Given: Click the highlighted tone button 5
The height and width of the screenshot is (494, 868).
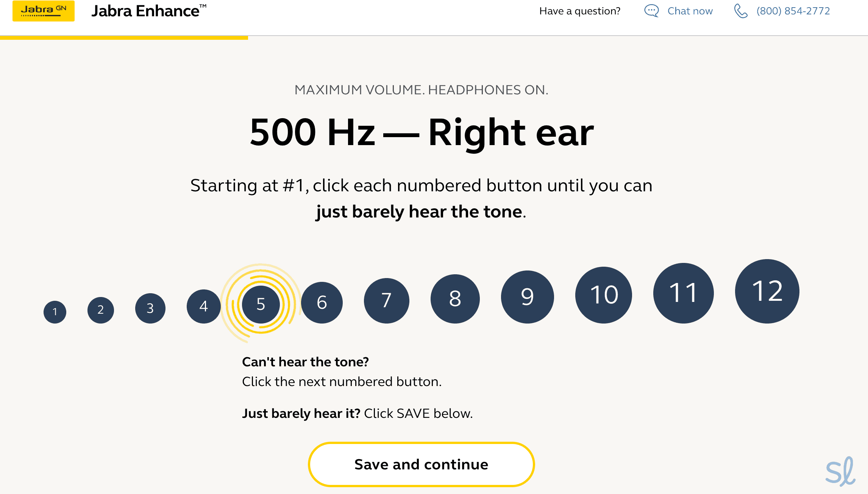Looking at the screenshot, I should tap(261, 304).
